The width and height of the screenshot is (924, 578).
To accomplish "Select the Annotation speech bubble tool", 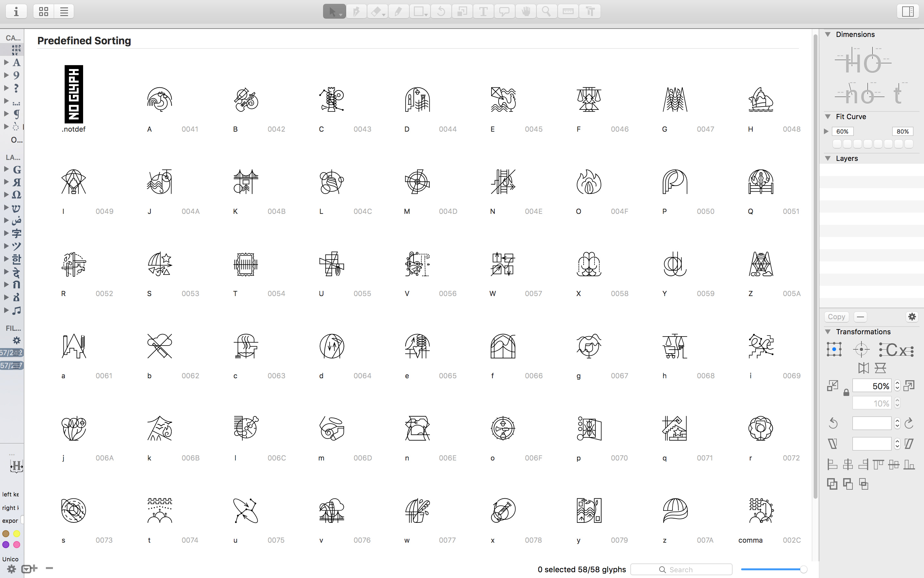I will point(504,12).
